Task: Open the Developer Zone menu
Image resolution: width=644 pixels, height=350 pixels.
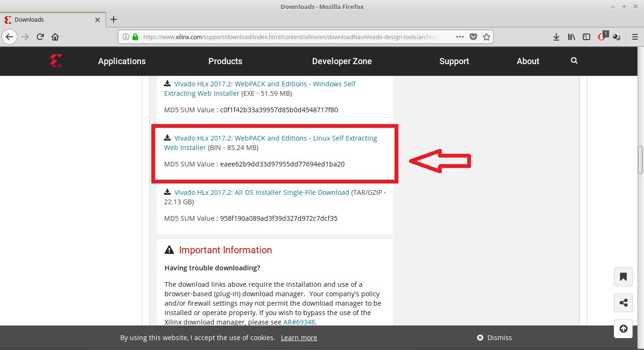Action: [342, 61]
